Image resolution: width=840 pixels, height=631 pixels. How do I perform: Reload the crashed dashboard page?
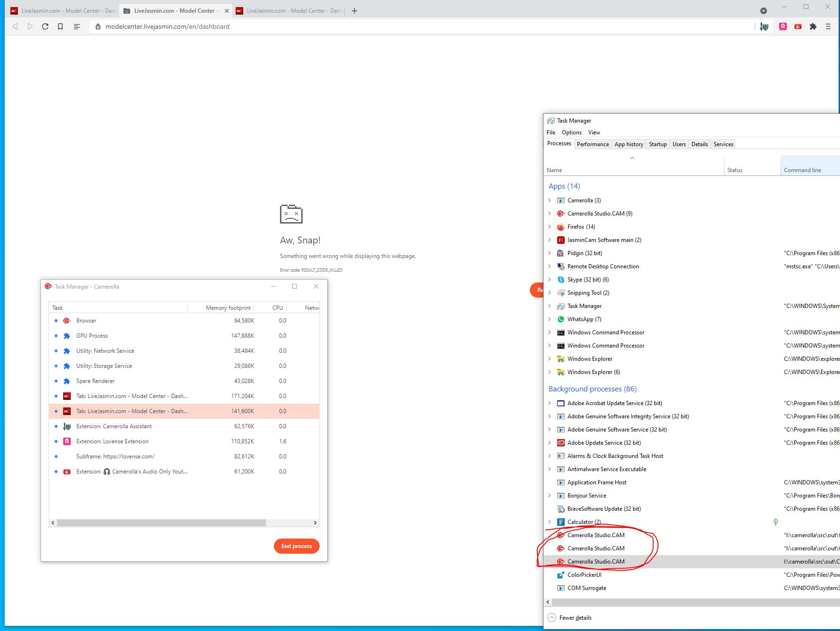pyautogui.click(x=45, y=26)
